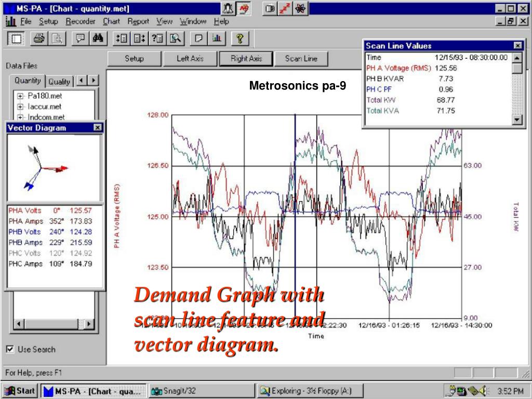
Task: Select Pa180.met file in tree
Action: 45,96
